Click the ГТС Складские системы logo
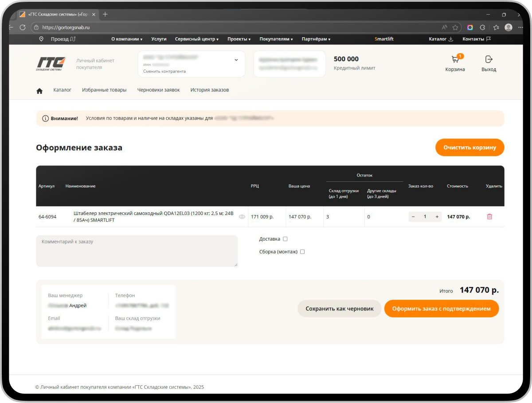Screen dimensions: 532x403 (51, 63)
